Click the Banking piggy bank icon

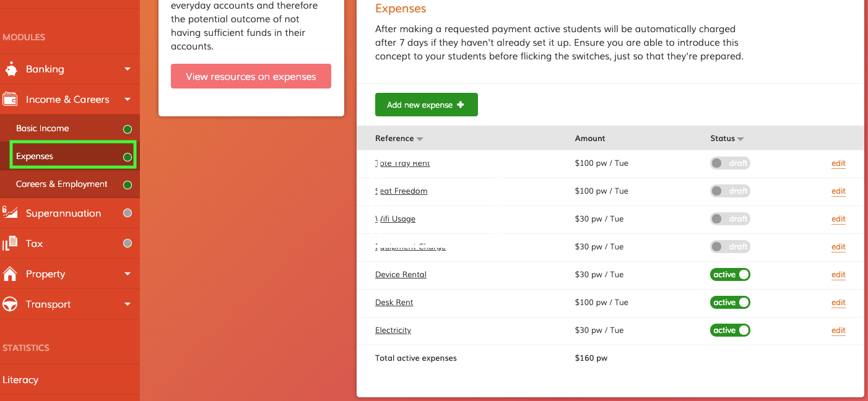(x=11, y=69)
